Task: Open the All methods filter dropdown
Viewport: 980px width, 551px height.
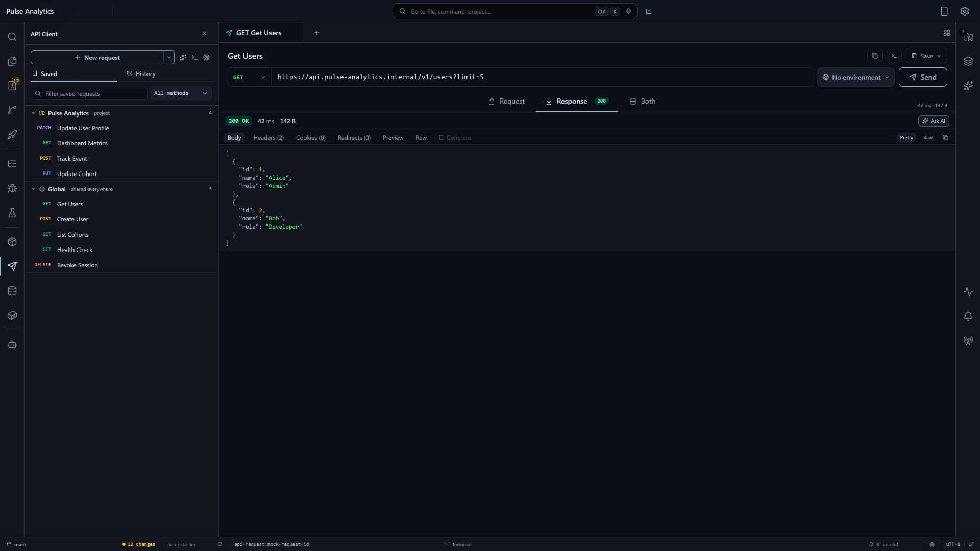Action: point(181,93)
